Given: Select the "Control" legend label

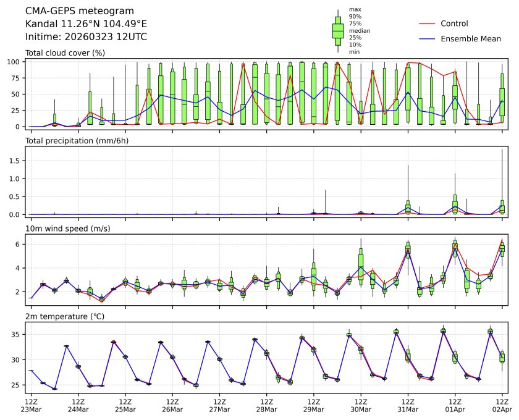Looking at the screenshot, I should pos(454,23).
